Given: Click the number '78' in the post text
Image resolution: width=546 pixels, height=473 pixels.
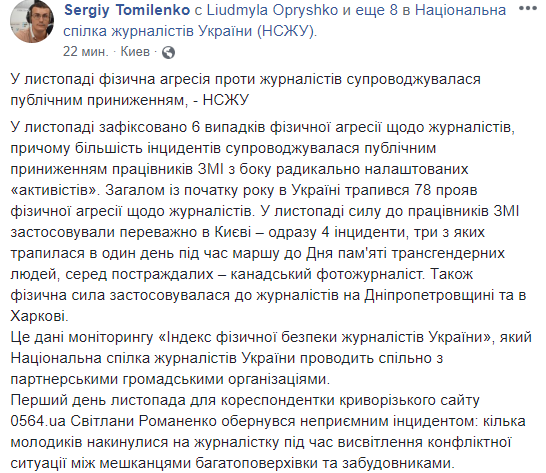Looking at the screenshot, I should tap(423, 190).
